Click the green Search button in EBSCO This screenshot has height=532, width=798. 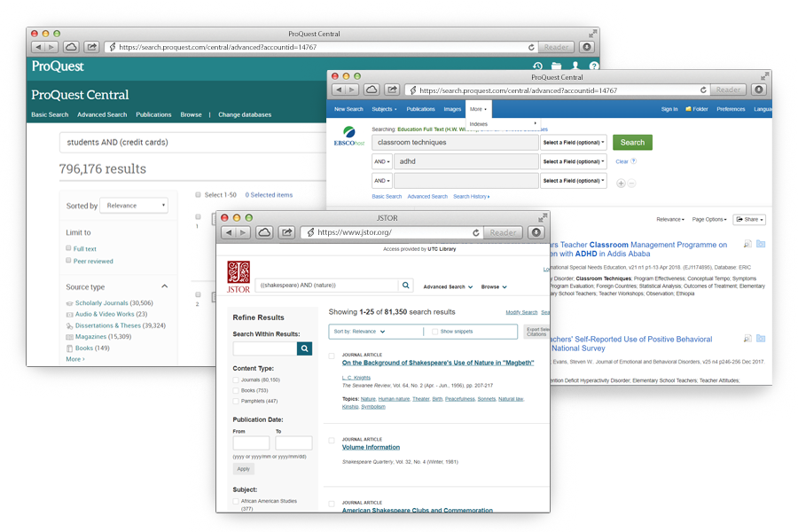[632, 143]
